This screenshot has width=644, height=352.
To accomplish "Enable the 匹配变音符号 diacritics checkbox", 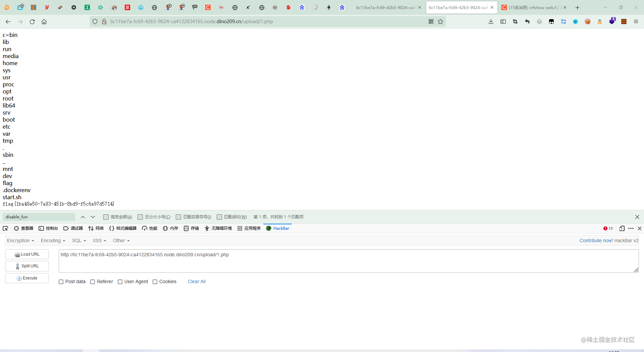I will 178,217.
